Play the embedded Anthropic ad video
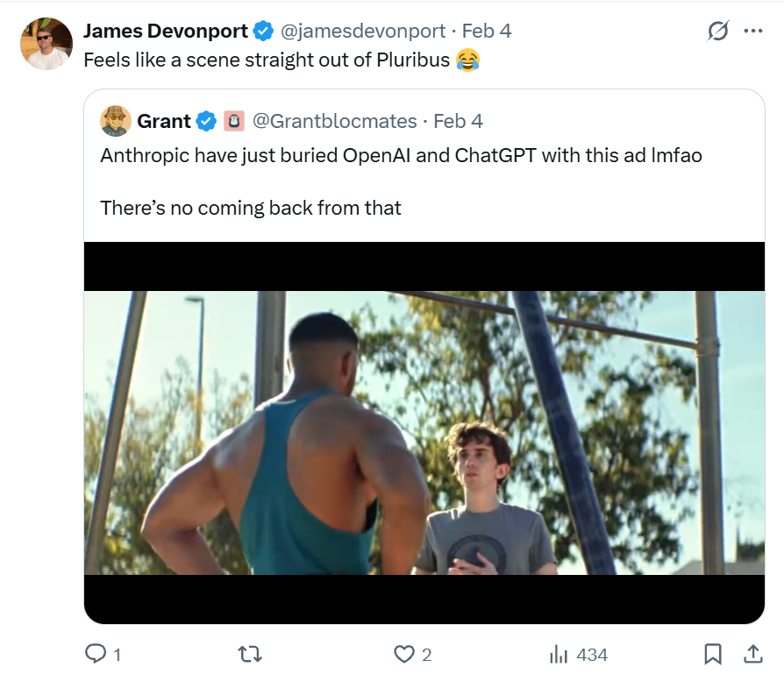 coord(424,433)
